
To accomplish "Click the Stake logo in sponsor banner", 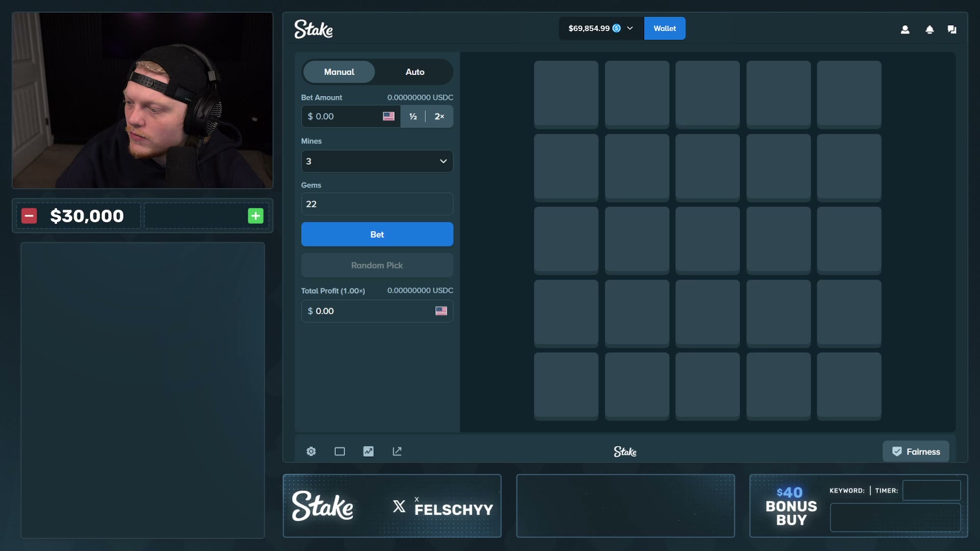I will [323, 506].
